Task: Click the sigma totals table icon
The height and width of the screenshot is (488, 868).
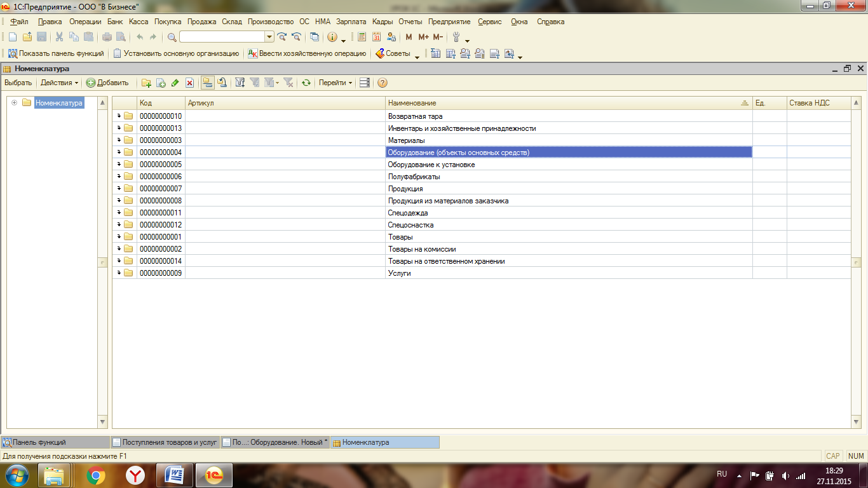Action: 436,53
